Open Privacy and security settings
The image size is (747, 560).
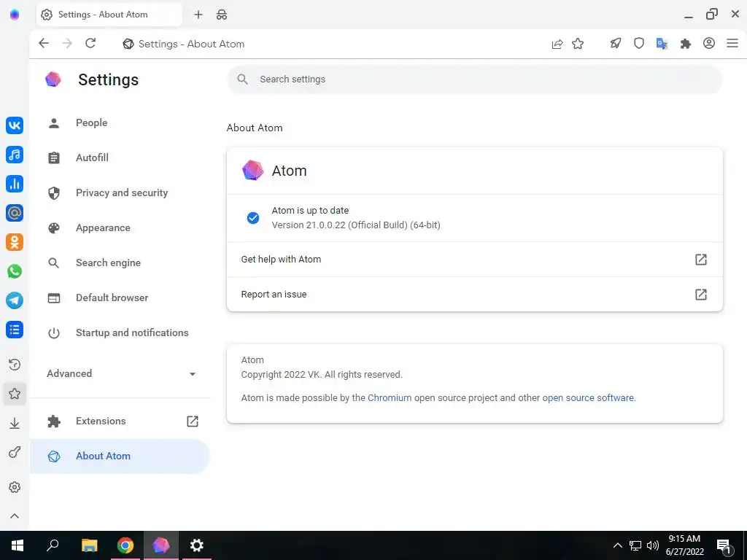pyautogui.click(x=120, y=192)
